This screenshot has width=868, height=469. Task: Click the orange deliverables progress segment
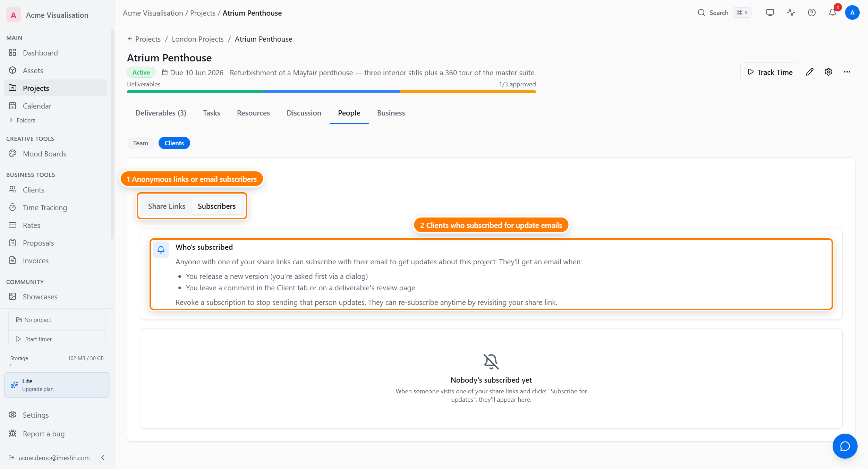point(468,92)
